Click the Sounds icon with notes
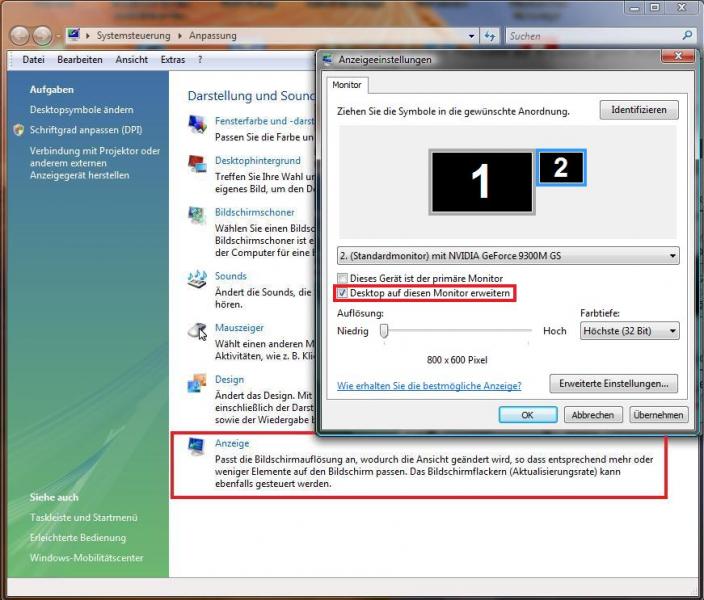This screenshot has width=704, height=600. (x=197, y=279)
